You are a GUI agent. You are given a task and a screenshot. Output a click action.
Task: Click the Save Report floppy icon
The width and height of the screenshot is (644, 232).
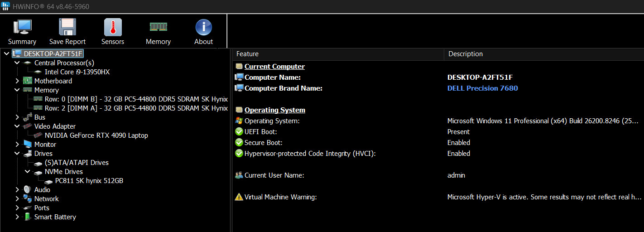tap(67, 27)
